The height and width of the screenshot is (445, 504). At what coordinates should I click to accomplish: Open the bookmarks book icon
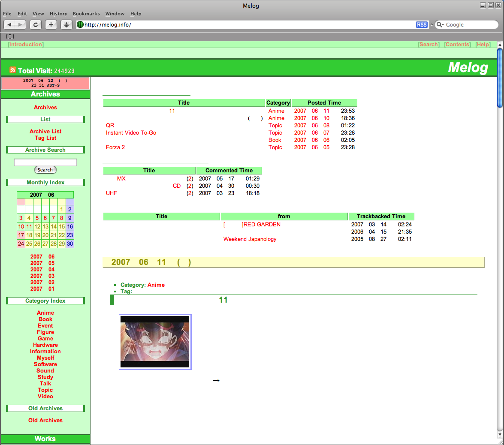(10, 36)
